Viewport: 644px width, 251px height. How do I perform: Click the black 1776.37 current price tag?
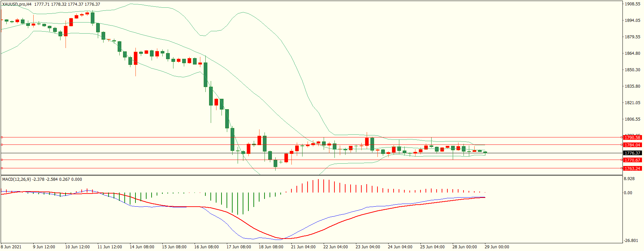[633, 153]
